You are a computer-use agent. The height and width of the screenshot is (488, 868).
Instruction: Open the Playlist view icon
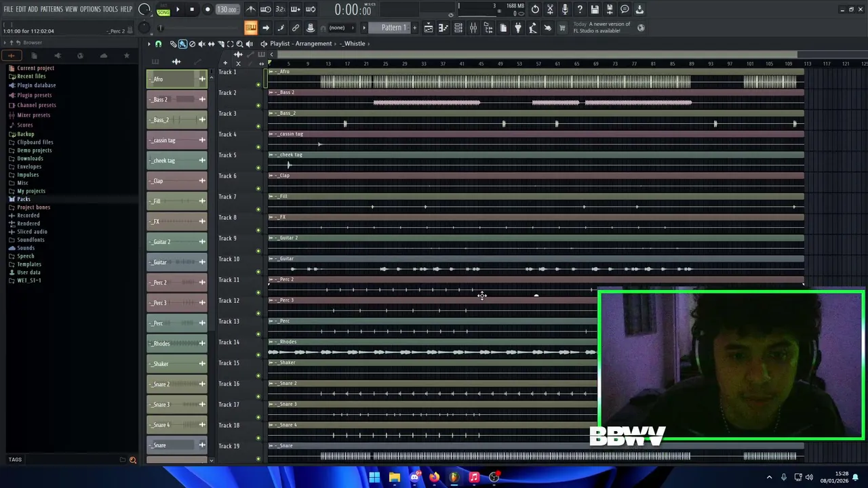tap(429, 28)
